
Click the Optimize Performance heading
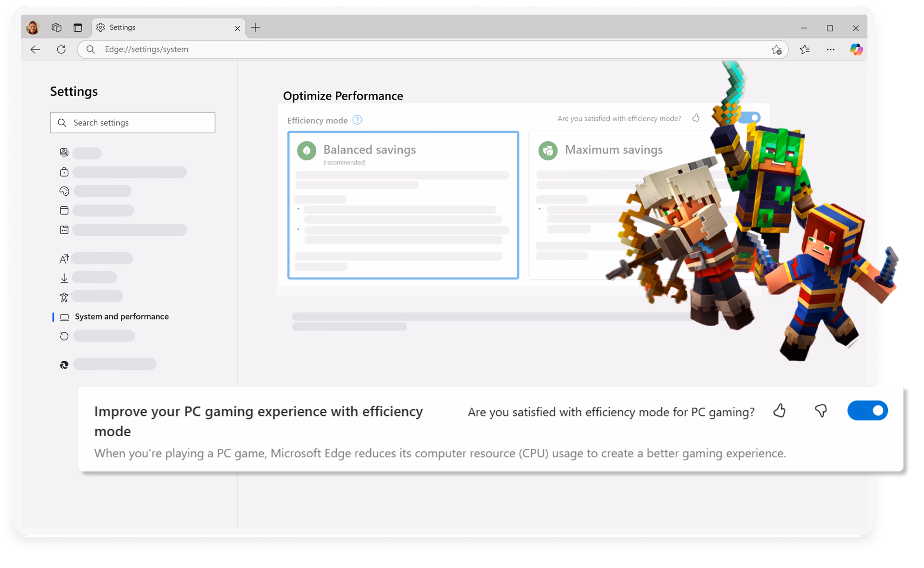pos(343,96)
